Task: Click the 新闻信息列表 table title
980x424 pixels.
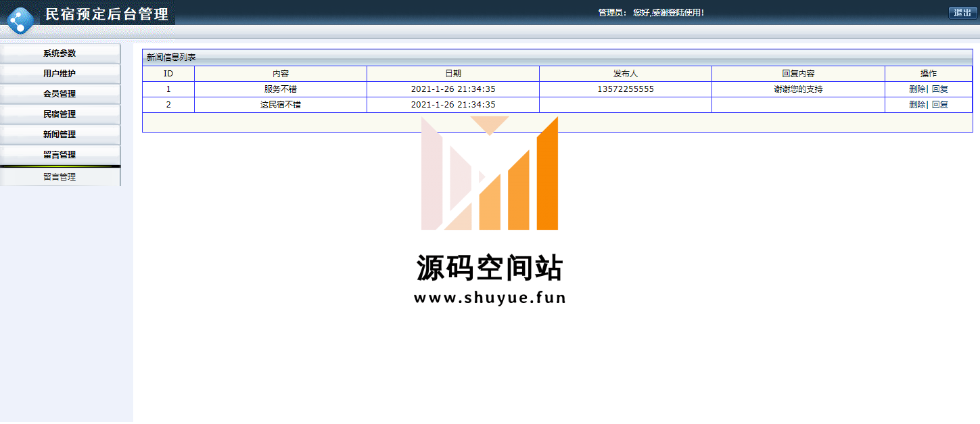Action: [x=172, y=57]
